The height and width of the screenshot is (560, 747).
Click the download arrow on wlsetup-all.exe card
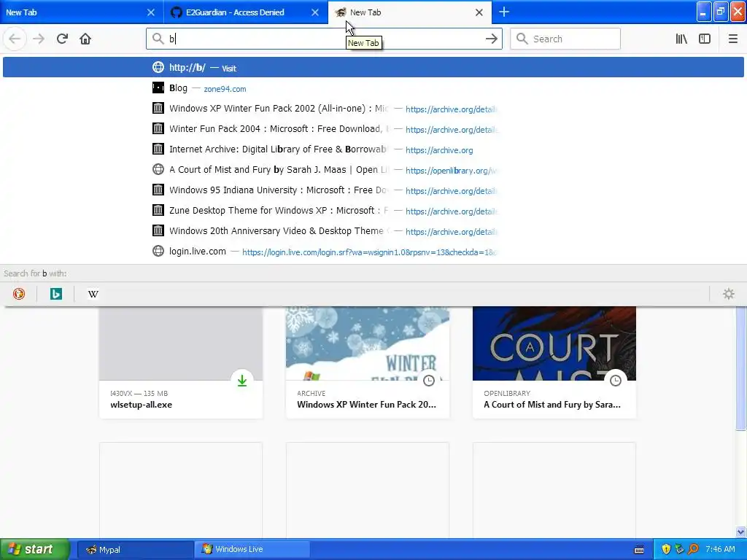click(x=242, y=381)
